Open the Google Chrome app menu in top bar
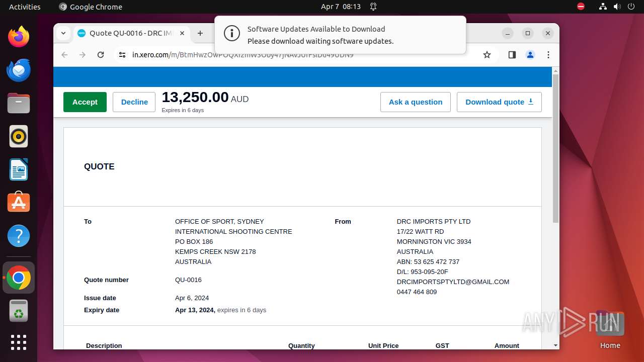The width and height of the screenshot is (644, 362). point(91,7)
